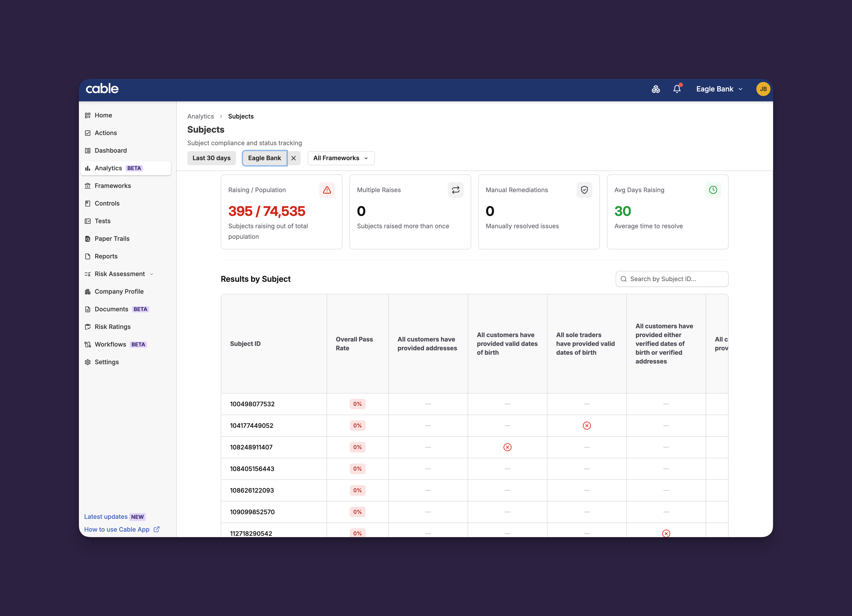Viewport: 852px width, 616px height.
Task: Click the Documents file icon
Action: tap(87, 310)
